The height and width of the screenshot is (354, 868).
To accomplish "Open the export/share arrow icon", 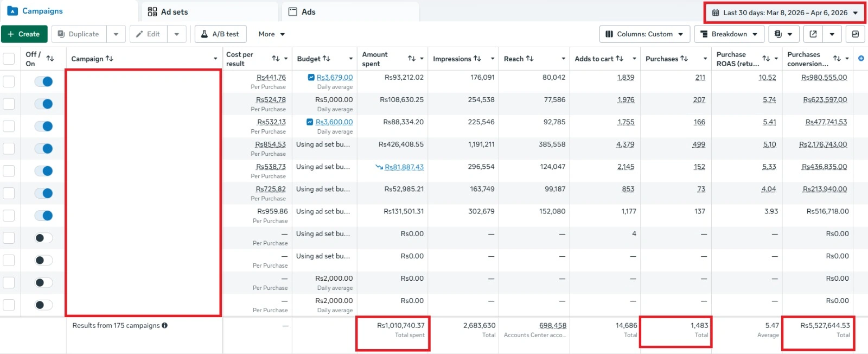I will click(x=813, y=34).
